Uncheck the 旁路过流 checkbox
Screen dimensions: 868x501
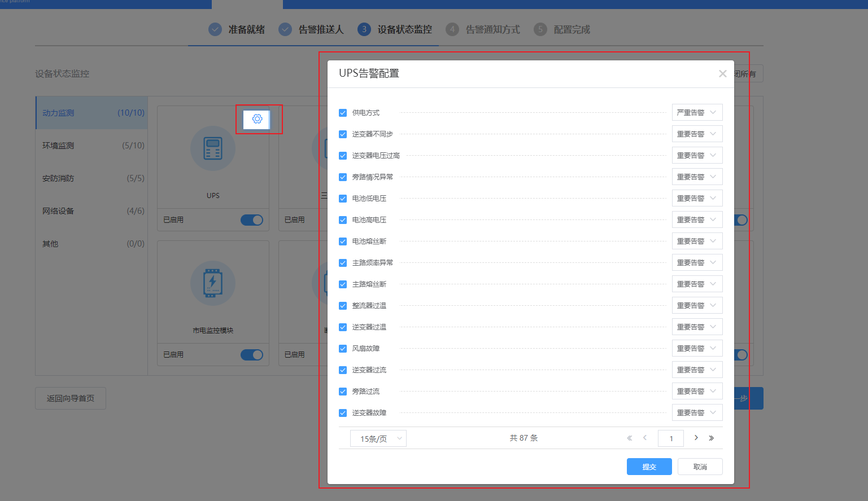click(x=343, y=392)
